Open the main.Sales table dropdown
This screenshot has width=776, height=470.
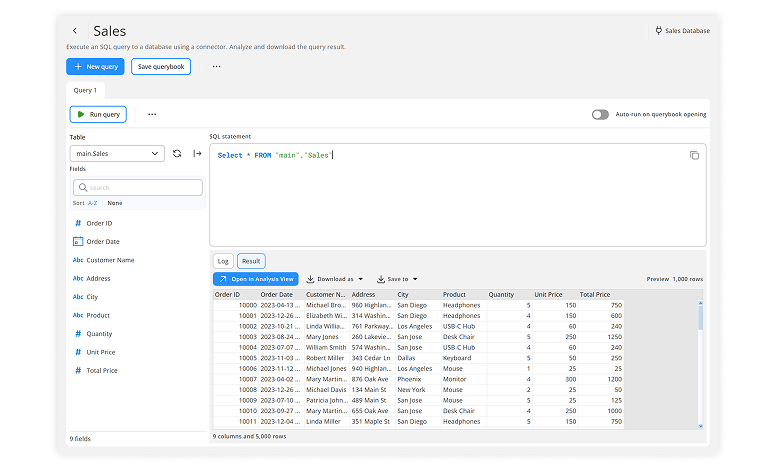pyautogui.click(x=117, y=153)
